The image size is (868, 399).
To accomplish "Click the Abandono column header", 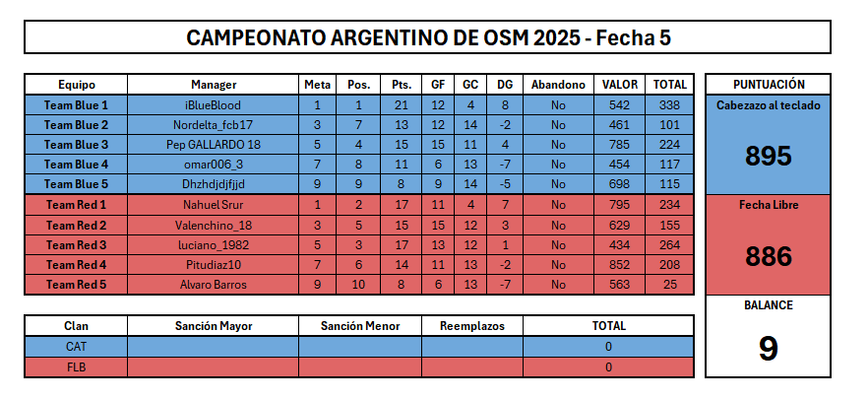I will [558, 85].
